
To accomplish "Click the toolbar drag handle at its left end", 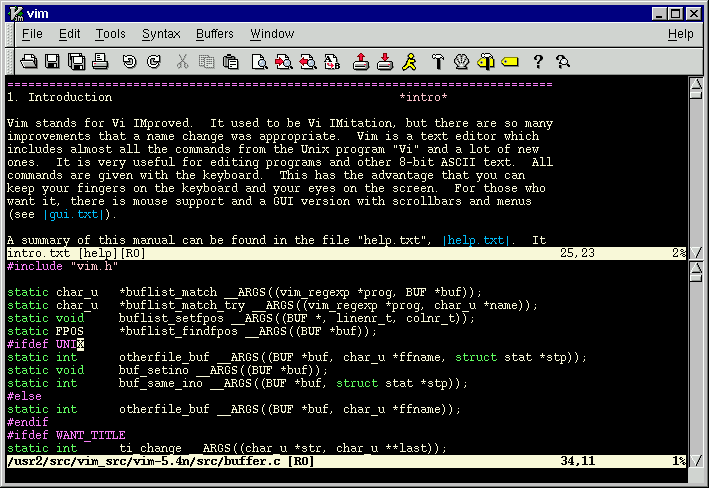I will click(9, 62).
